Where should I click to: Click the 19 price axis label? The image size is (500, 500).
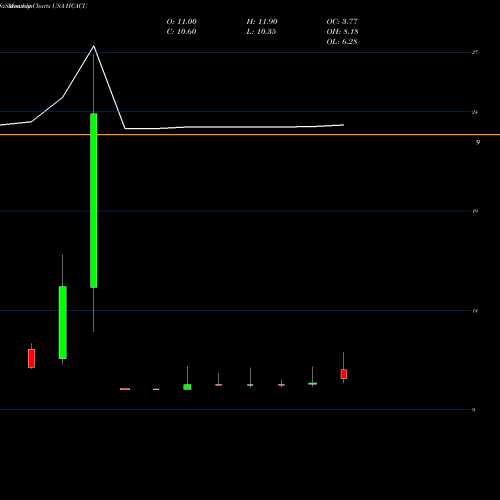point(475,211)
